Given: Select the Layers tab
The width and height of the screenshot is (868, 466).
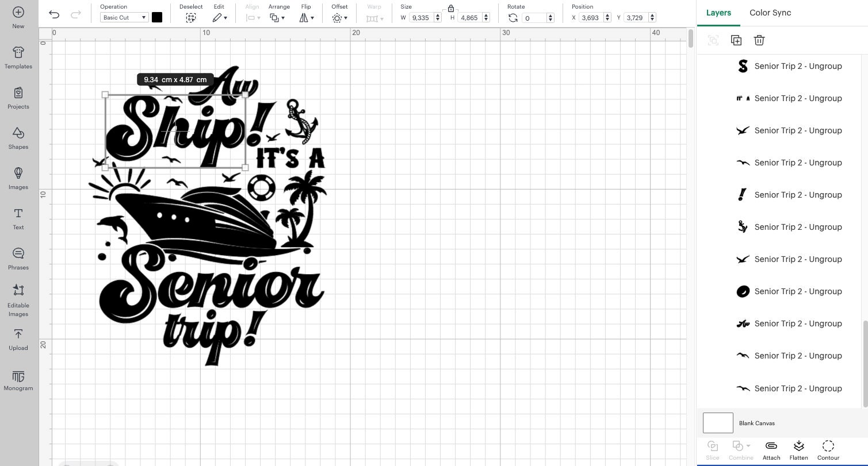Looking at the screenshot, I should coord(718,12).
